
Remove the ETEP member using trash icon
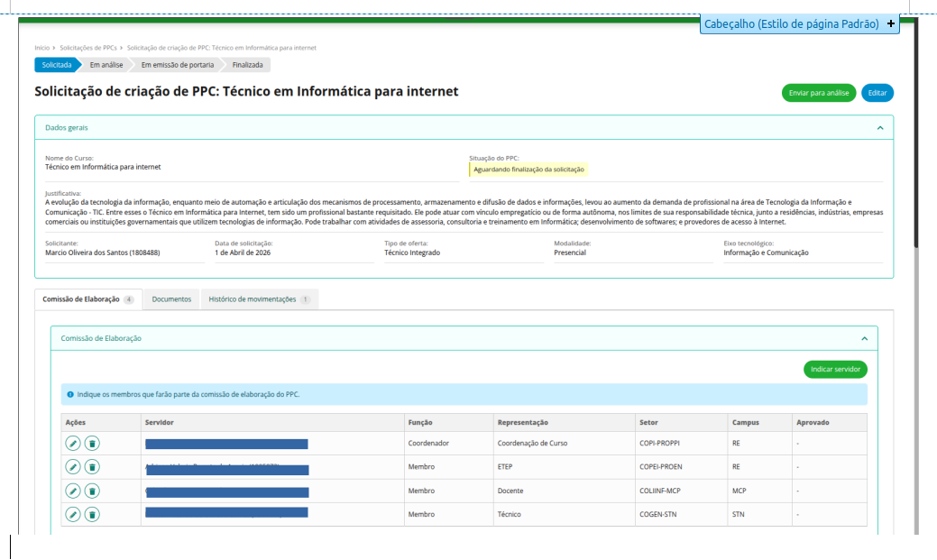[92, 467]
